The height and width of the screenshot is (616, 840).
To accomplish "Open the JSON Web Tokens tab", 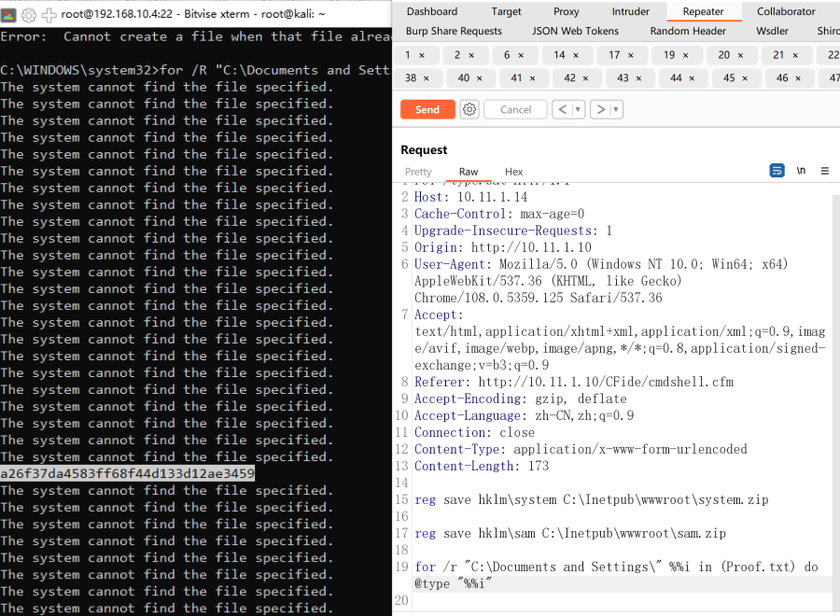I will pos(575,31).
